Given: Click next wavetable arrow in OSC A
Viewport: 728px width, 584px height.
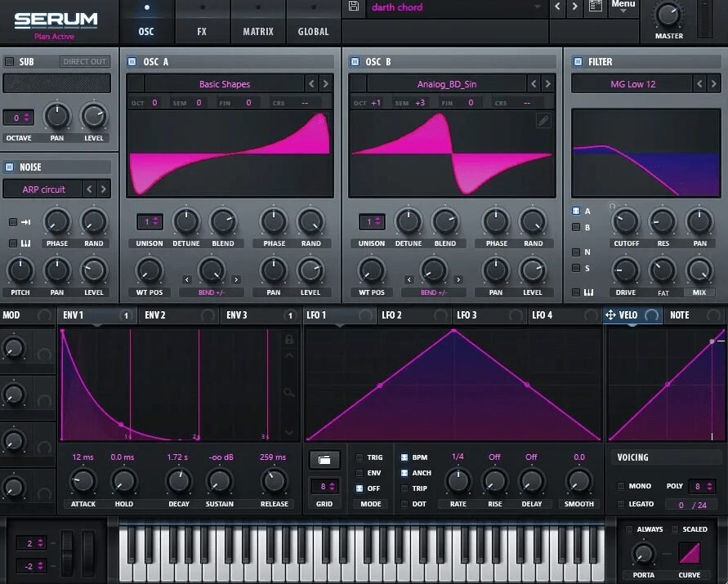Looking at the screenshot, I should tap(325, 84).
